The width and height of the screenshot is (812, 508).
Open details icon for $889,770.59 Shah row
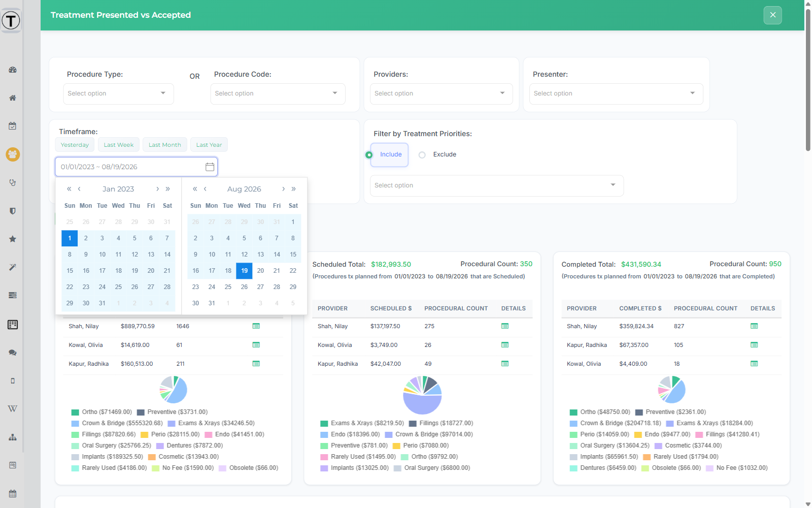tap(256, 326)
